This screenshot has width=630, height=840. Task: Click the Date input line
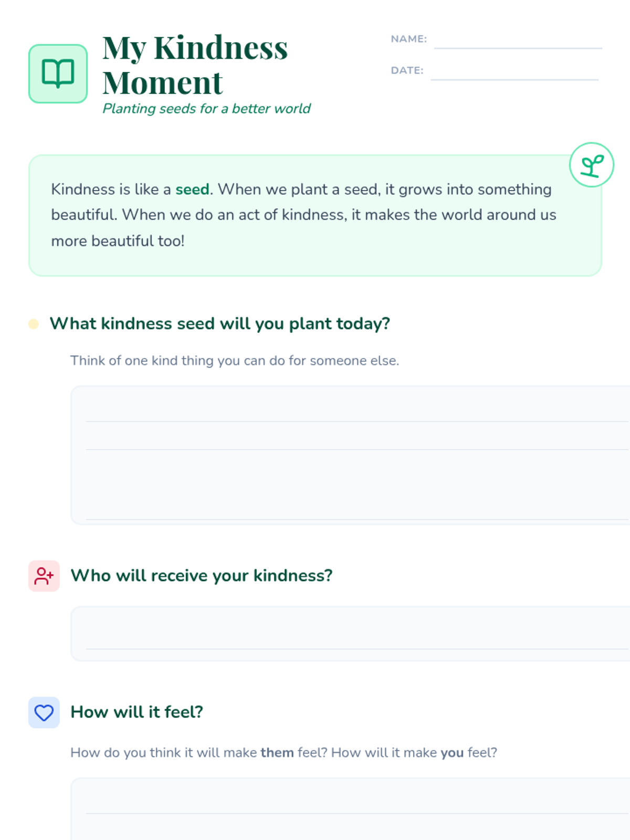point(514,72)
